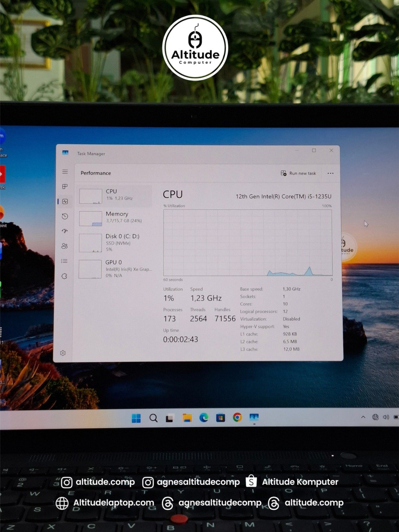399x532 pixels.
Task: Open the Services puzzle icon
Action: [x=65, y=276]
